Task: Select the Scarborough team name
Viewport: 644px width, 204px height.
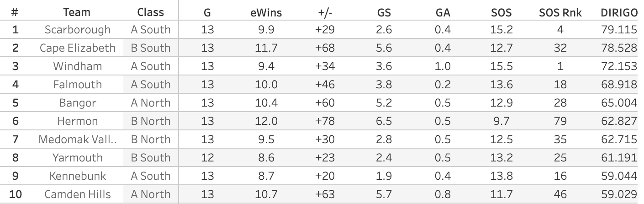Action: pyautogui.click(x=77, y=30)
